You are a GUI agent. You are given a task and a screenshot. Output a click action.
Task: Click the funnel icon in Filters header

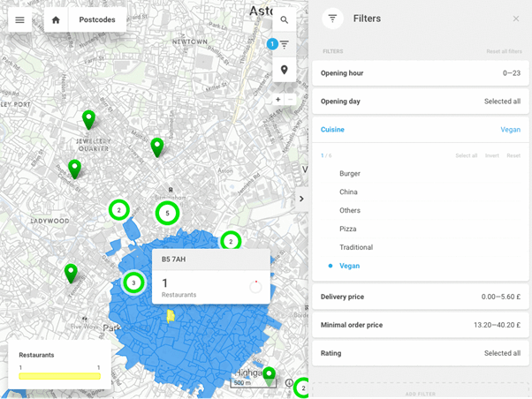click(x=333, y=19)
